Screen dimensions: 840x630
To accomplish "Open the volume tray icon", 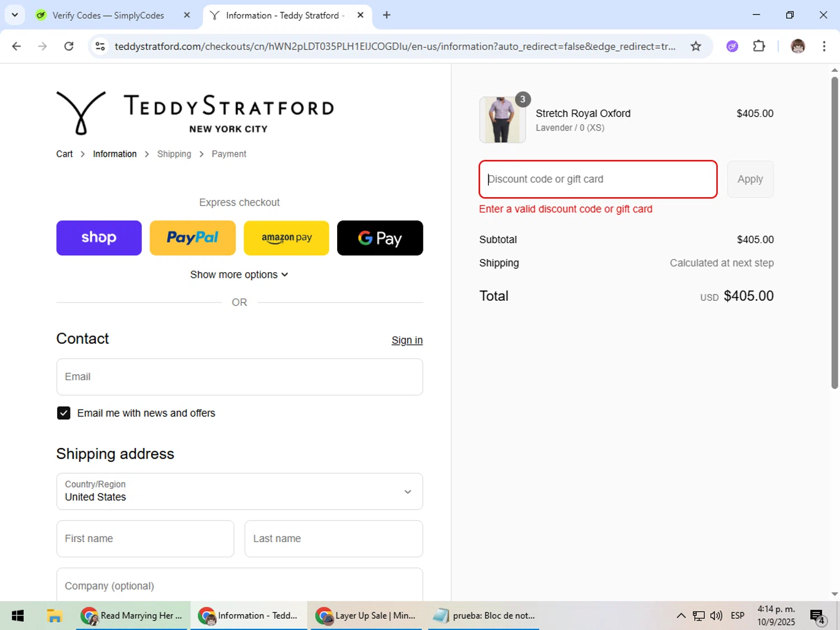I will point(716,616).
